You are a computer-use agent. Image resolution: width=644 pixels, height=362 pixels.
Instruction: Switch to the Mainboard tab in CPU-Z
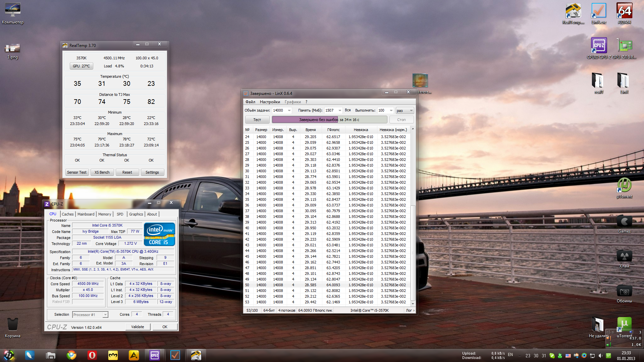[x=86, y=214]
